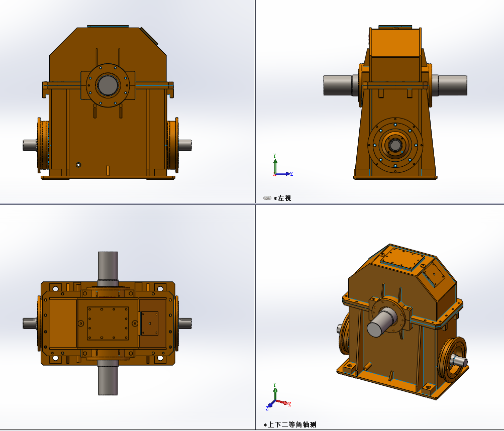Click the blue Z axis of the 左视 triad

point(284,174)
